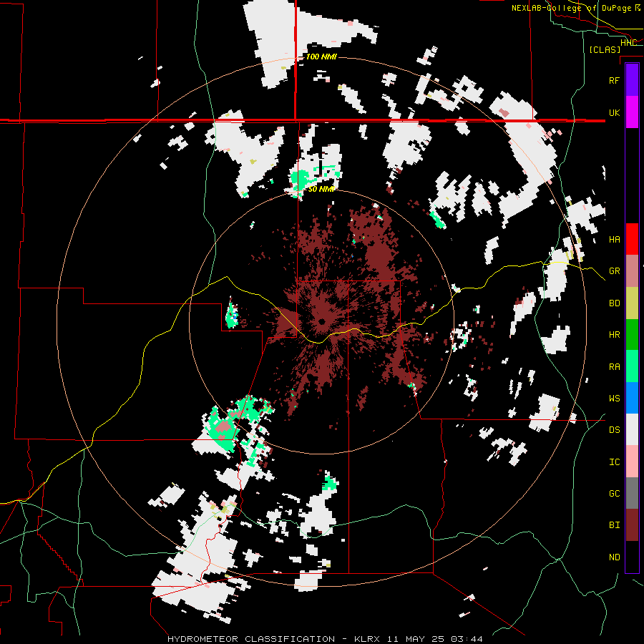This screenshot has width=644, height=644.
Task: Click the [CLAS] units label
Action: 605,50
